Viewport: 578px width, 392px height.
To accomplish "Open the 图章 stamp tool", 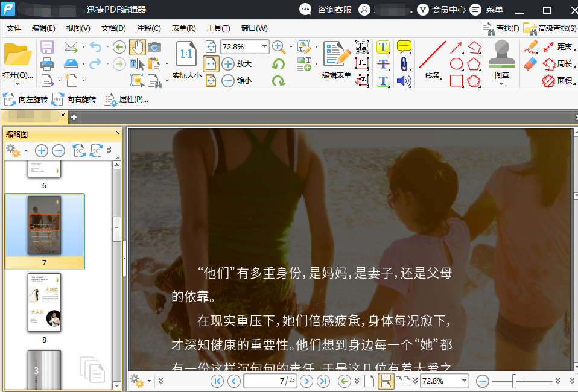I will [x=502, y=59].
